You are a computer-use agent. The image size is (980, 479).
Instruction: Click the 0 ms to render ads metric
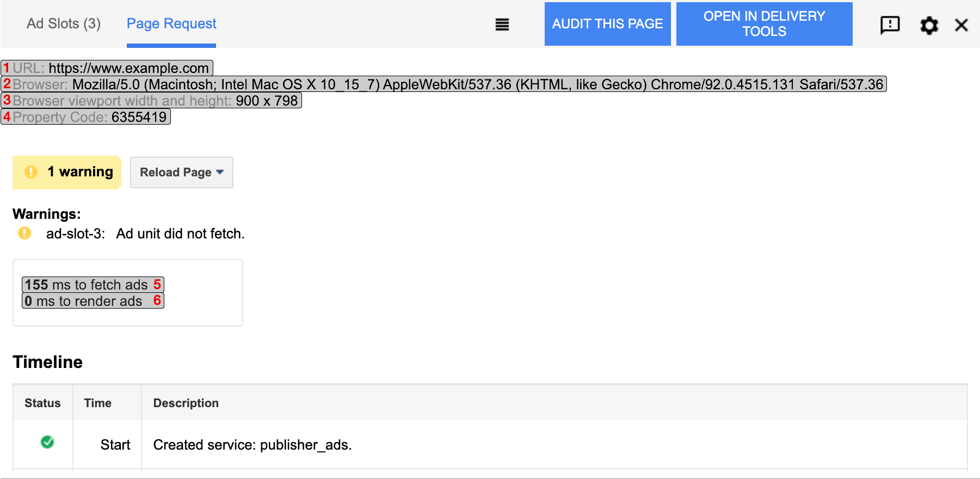pos(93,301)
